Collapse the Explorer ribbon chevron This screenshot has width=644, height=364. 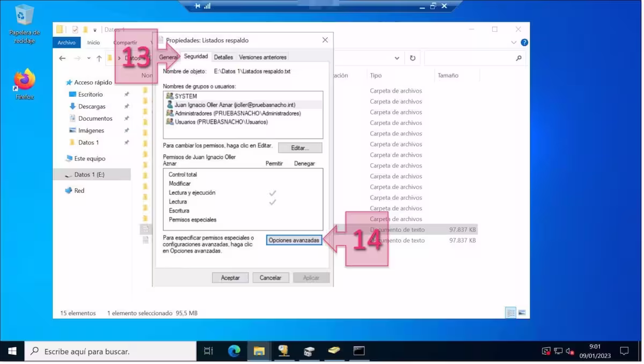click(514, 42)
